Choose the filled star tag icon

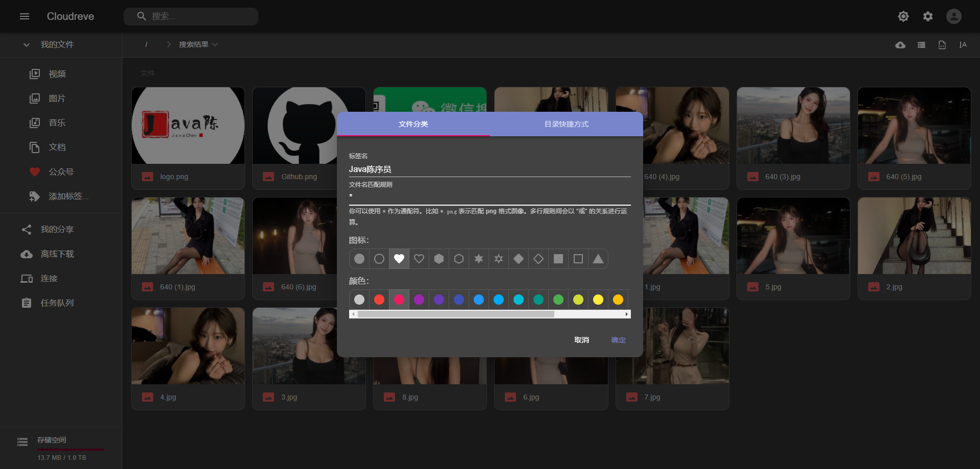[478, 259]
